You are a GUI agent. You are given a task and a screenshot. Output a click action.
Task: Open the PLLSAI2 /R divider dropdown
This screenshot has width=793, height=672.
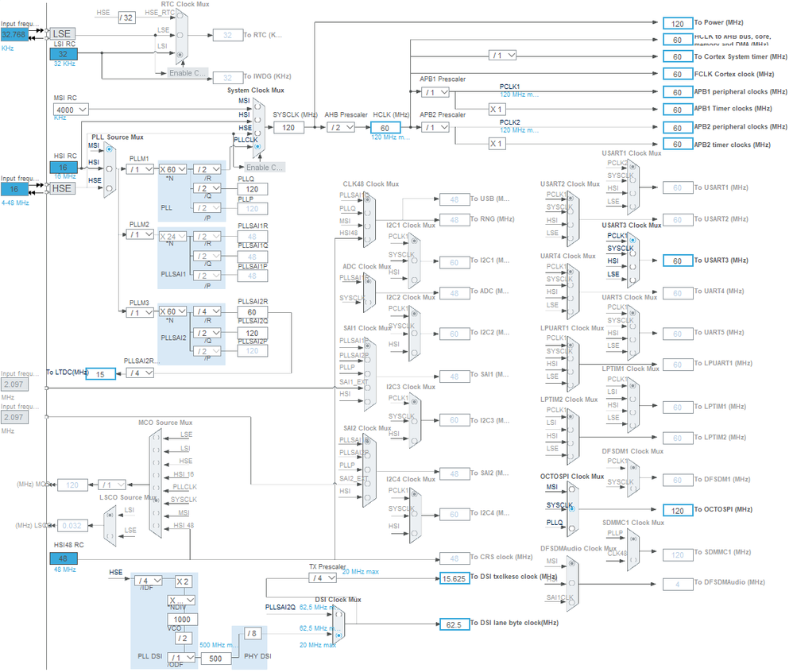click(x=207, y=311)
